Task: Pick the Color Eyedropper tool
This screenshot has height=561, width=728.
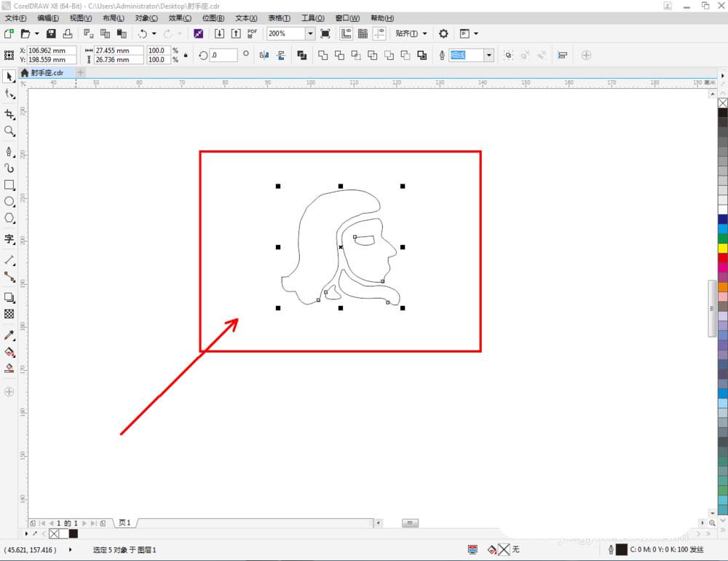Action: click(x=9, y=335)
